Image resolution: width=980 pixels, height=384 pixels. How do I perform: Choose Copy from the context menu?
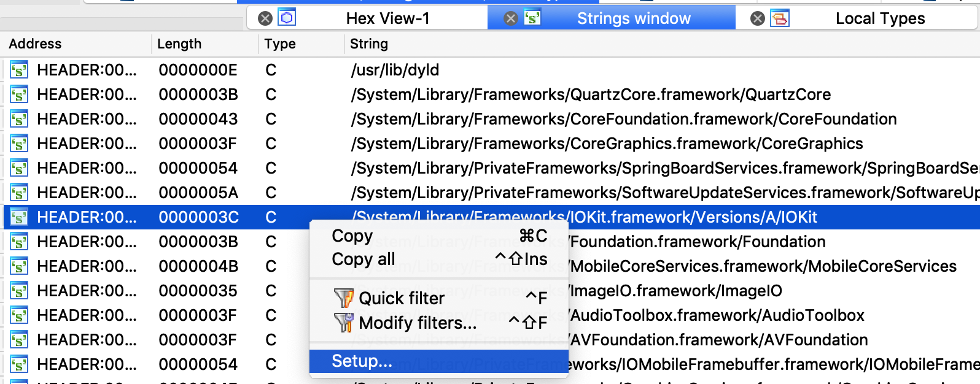pyautogui.click(x=352, y=236)
